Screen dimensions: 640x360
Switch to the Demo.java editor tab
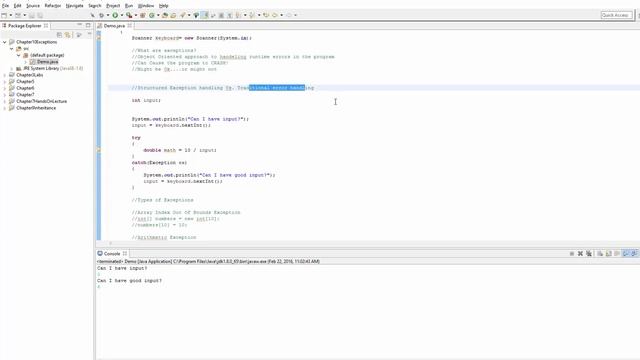click(114, 26)
